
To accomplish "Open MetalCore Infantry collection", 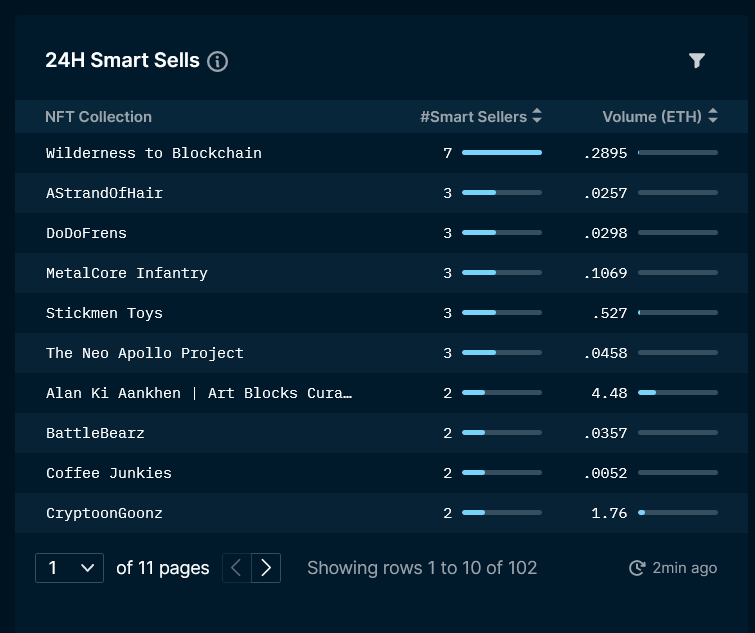I will click(x=127, y=273).
